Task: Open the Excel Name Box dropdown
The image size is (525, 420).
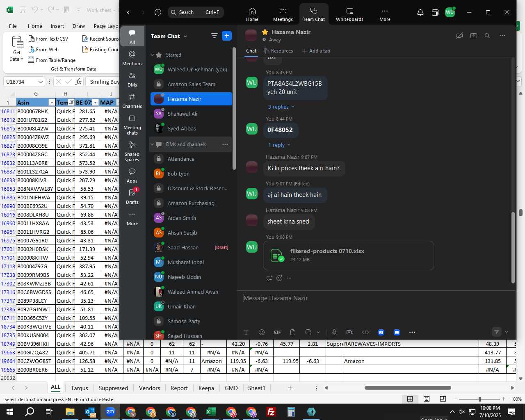Action: [x=40, y=82]
